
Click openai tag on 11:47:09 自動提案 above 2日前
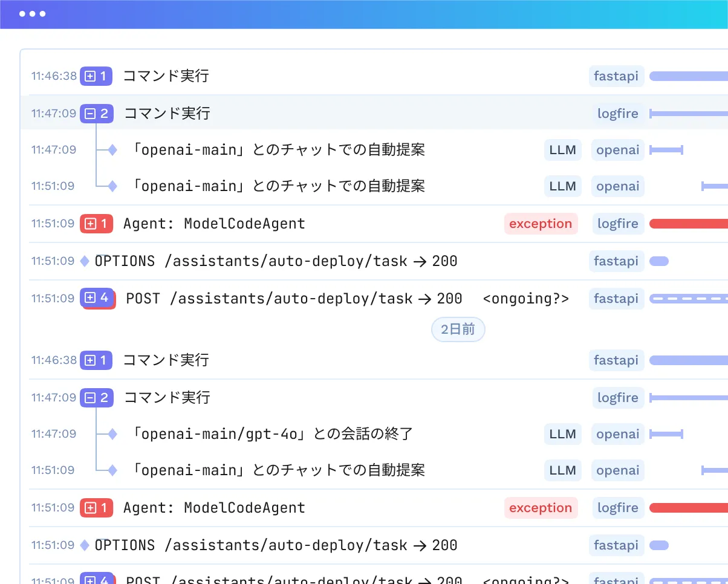tap(618, 150)
